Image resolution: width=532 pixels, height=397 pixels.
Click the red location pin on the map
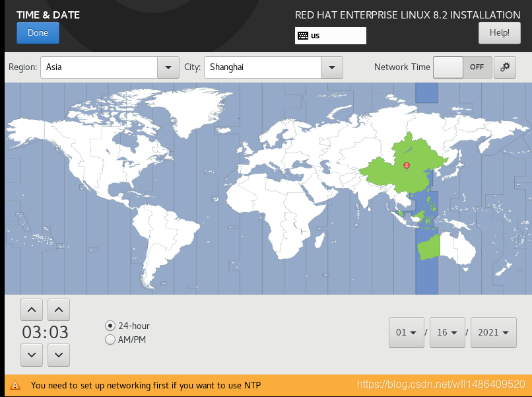407,166
